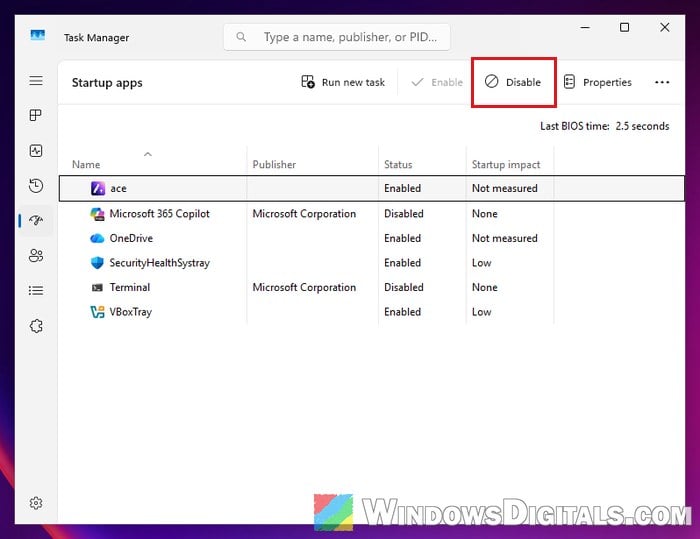Click Low impact for VBoxTray
Image resolution: width=700 pixels, height=539 pixels.
pyautogui.click(x=481, y=312)
